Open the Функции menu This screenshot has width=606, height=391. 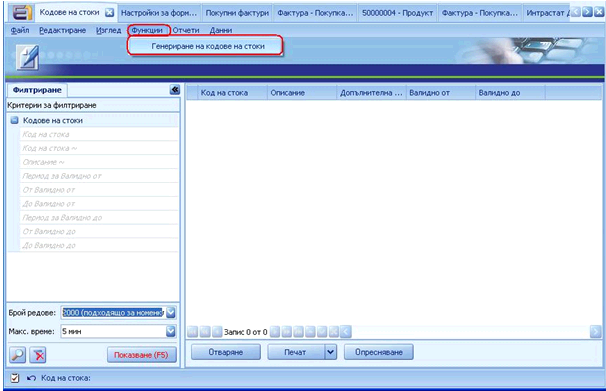pos(147,30)
